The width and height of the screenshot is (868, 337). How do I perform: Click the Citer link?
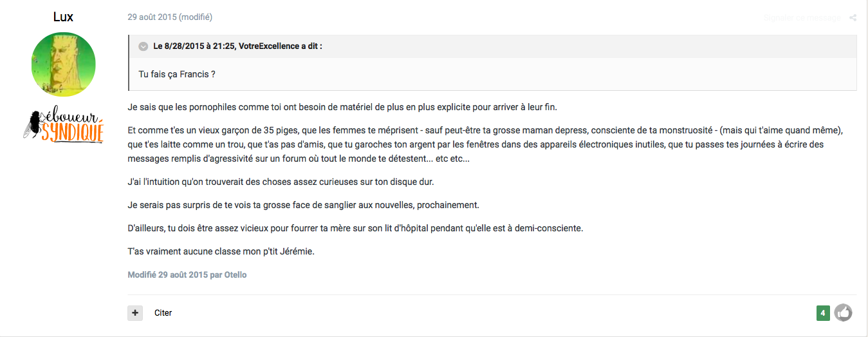pos(163,313)
